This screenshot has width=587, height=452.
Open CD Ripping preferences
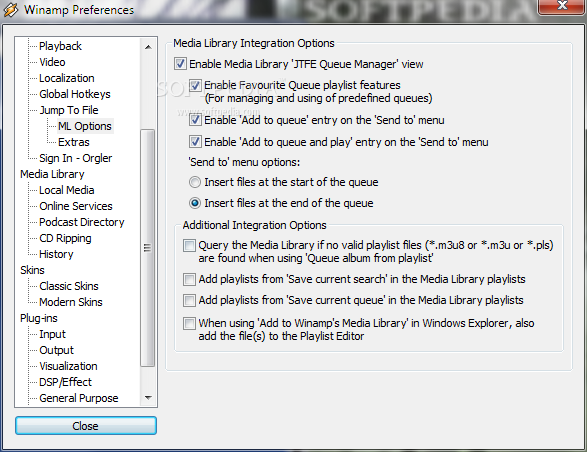[x=65, y=238]
